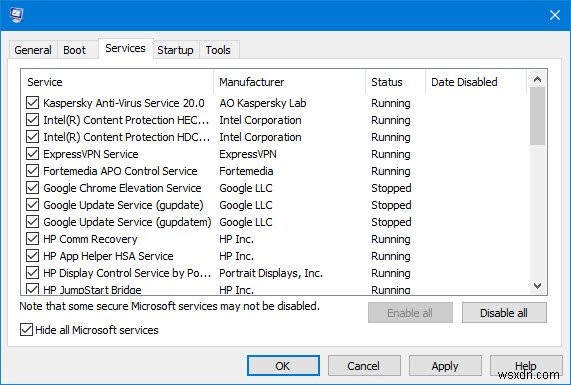
Task: Click the scroll up arrow of services list
Action: click(537, 79)
